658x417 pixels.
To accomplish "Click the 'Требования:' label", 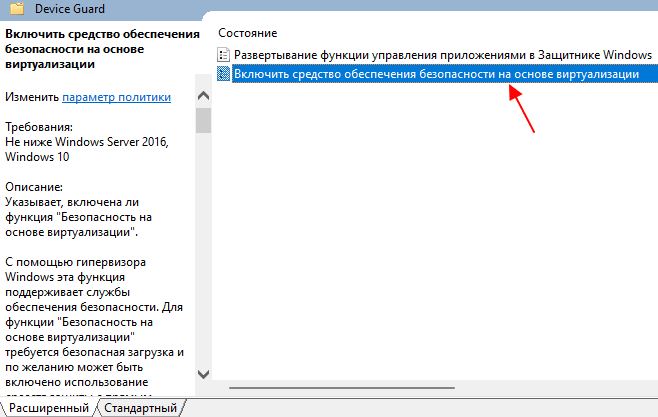I will click(x=39, y=127).
